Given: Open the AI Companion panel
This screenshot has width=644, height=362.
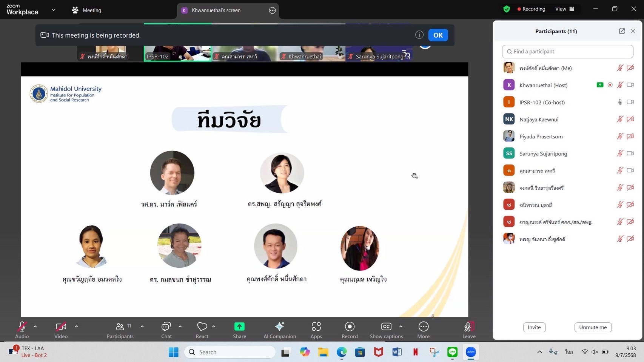Looking at the screenshot, I should click(x=279, y=327).
